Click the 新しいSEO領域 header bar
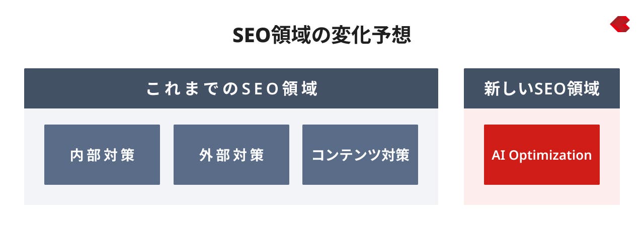The height and width of the screenshot is (229, 644). click(542, 88)
